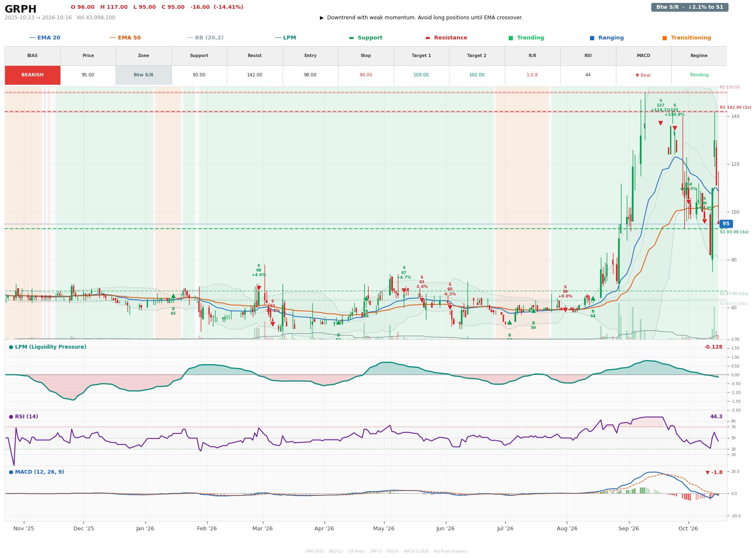Image resolution: width=756 pixels, height=558 pixels.
Task: Click the EMA 50 legend entry
Action: 125,38
